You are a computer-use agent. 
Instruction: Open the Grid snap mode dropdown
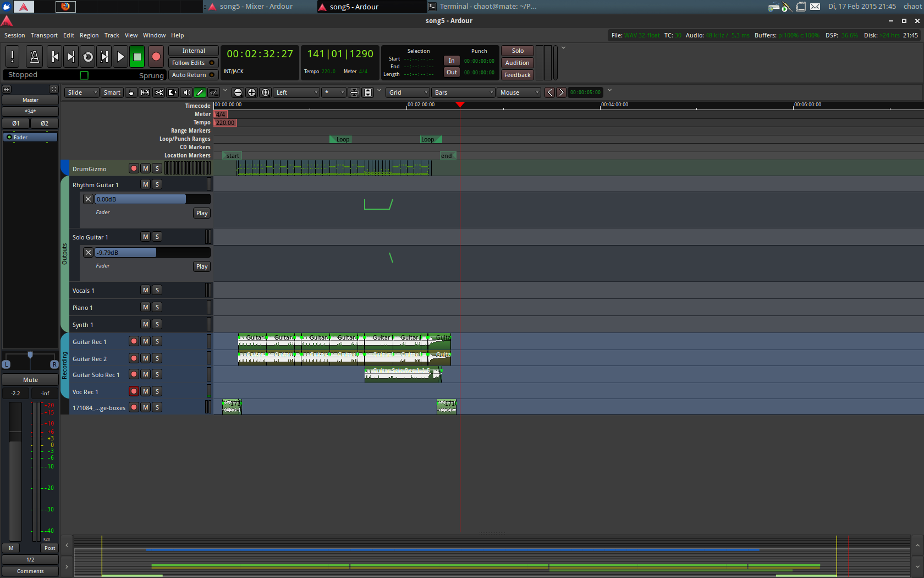pyautogui.click(x=408, y=92)
